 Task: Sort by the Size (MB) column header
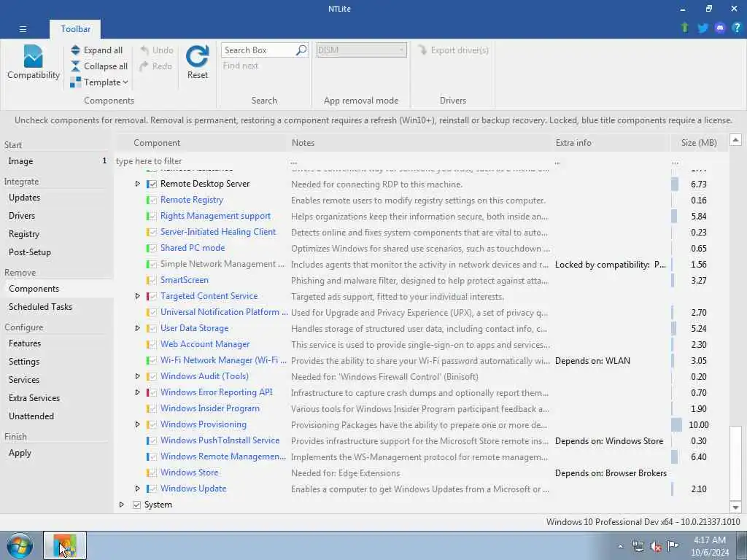coord(698,143)
